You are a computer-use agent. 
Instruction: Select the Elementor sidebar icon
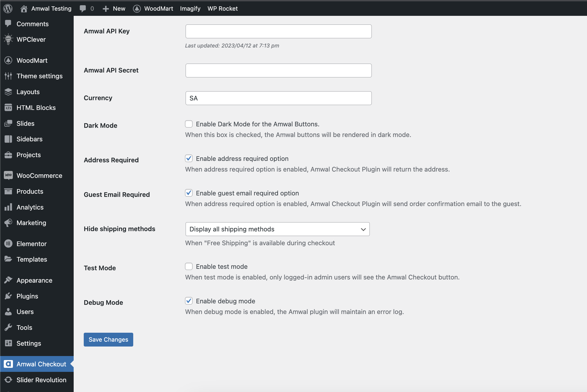coord(8,243)
